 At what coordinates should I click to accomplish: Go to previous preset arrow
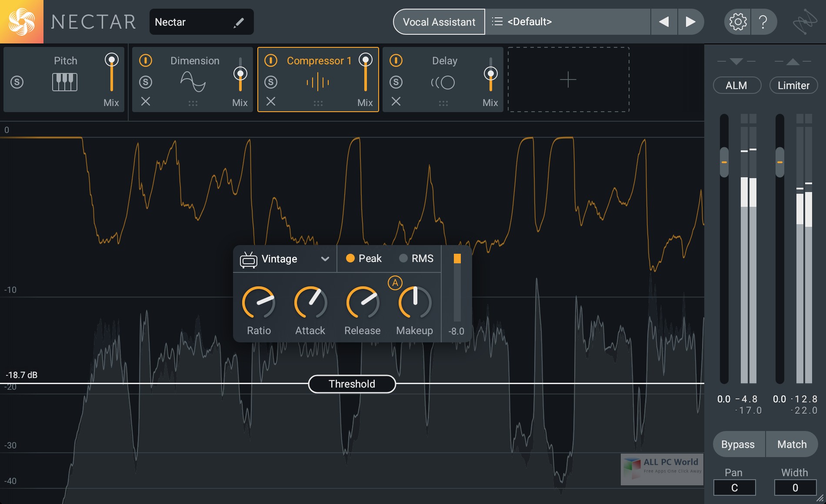click(664, 22)
